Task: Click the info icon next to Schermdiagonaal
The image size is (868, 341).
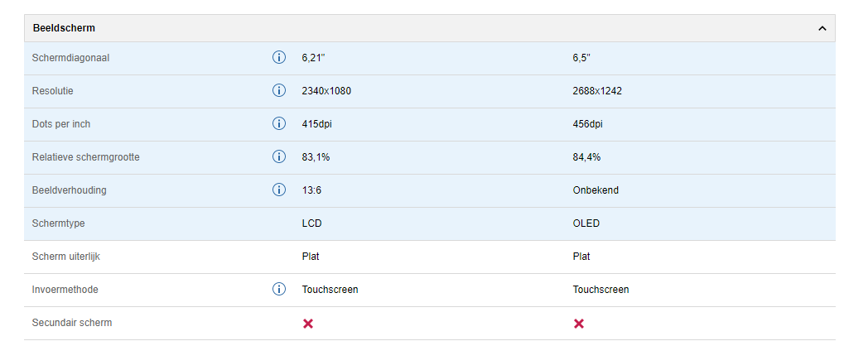Action: tap(279, 58)
